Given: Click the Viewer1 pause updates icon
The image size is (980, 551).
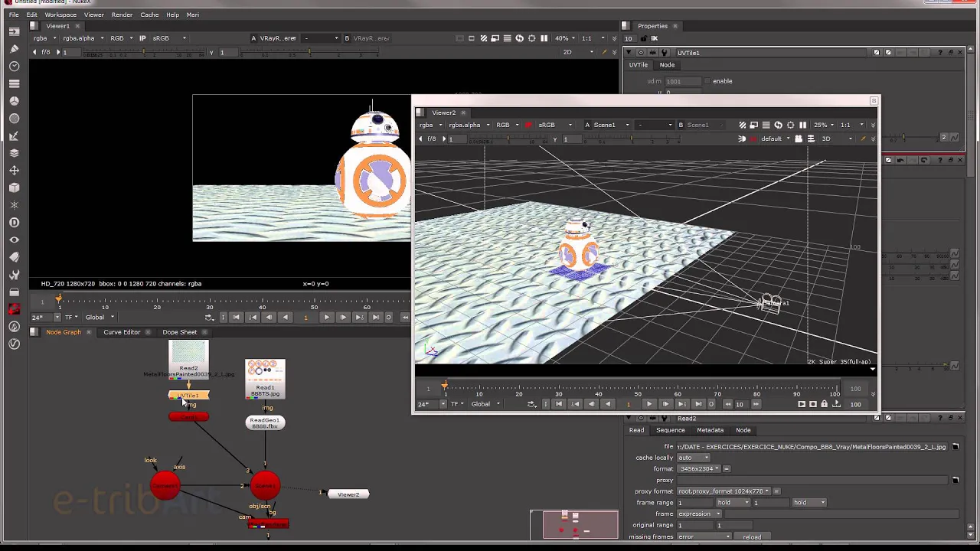Looking at the screenshot, I should [544, 38].
